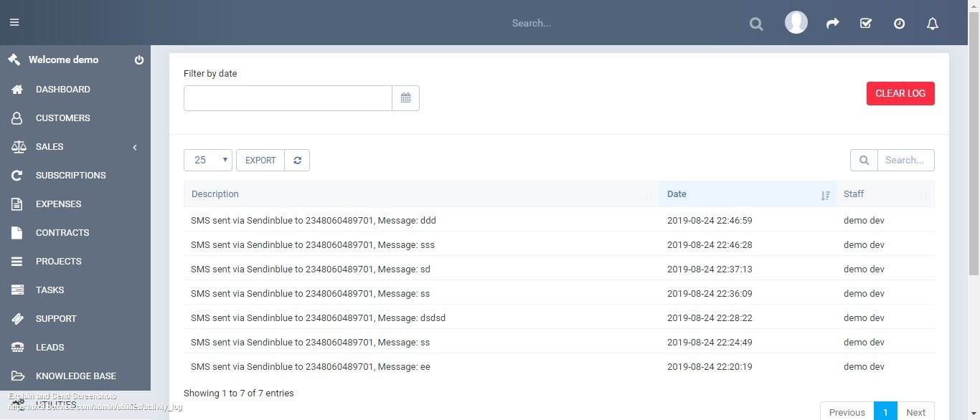This screenshot has height=420, width=980.
Task: Open the to-do checkmark icon
Action: [865, 23]
